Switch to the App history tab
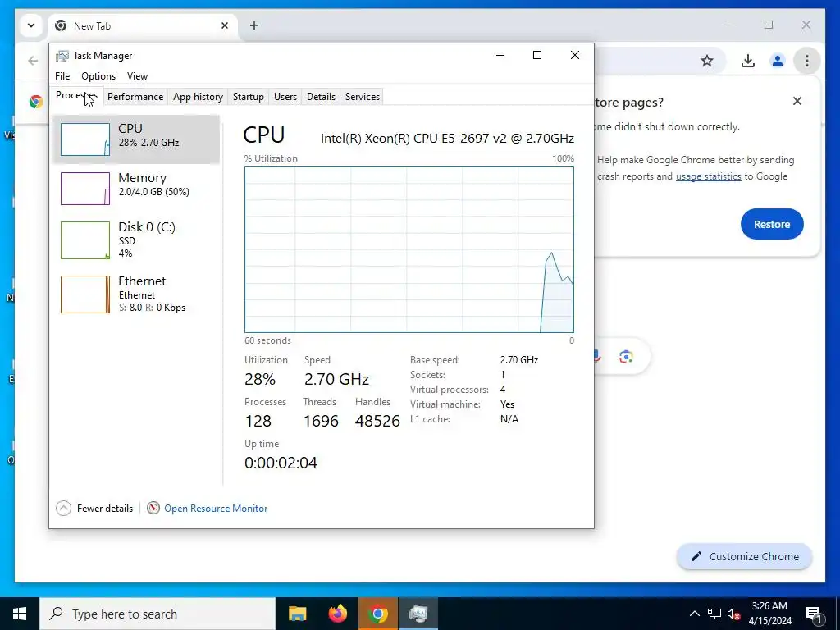840x630 pixels. 198,97
